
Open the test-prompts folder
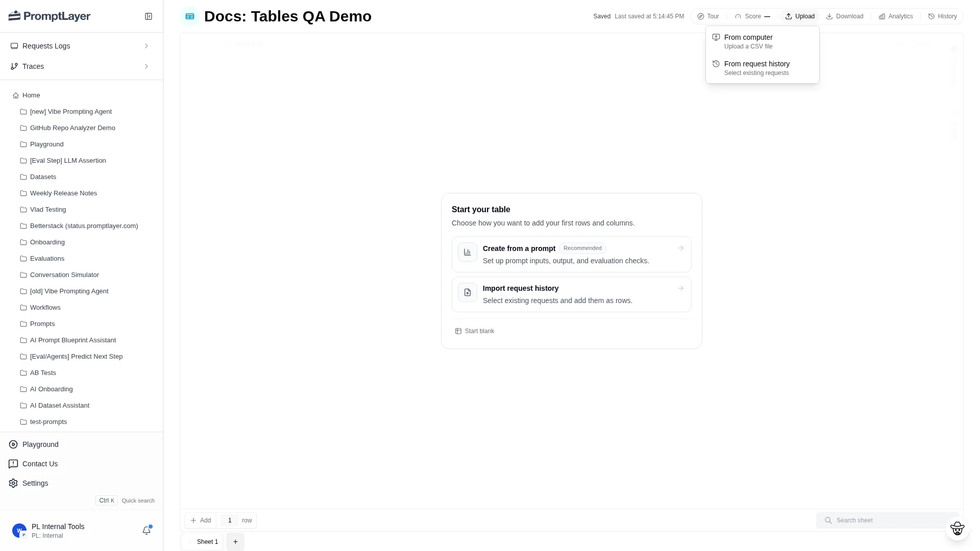(x=48, y=422)
